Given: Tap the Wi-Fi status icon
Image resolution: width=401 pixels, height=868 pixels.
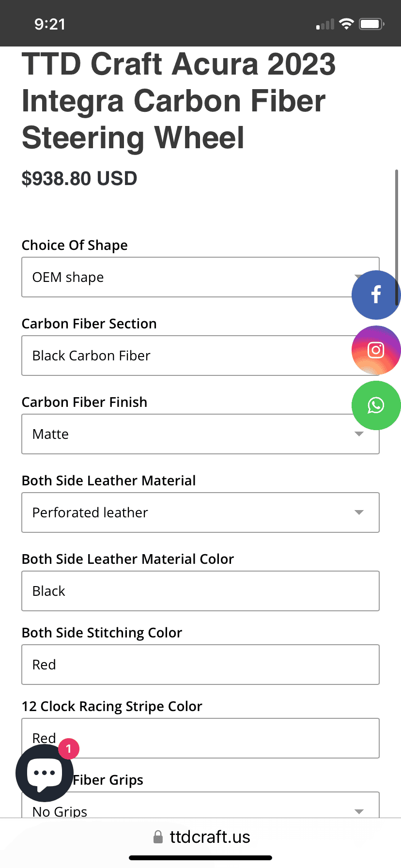Looking at the screenshot, I should point(346,24).
